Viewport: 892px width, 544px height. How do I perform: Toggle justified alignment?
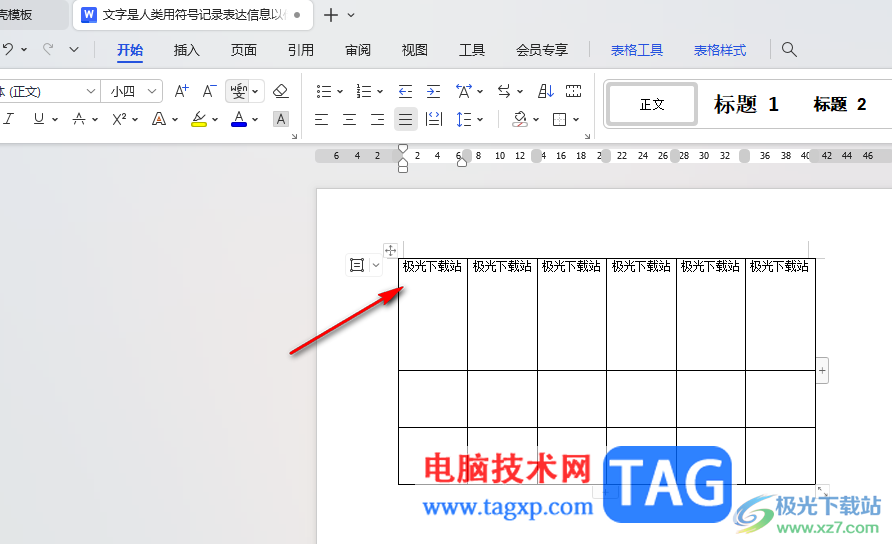click(x=406, y=119)
